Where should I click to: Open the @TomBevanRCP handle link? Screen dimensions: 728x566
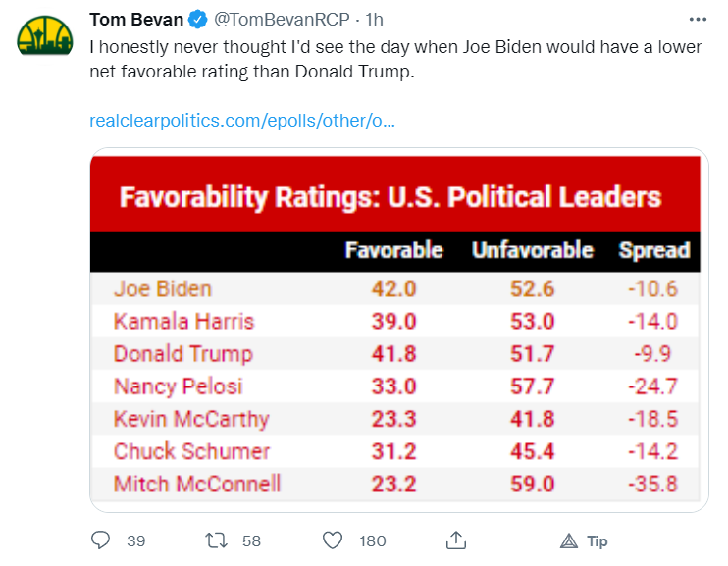282,20
